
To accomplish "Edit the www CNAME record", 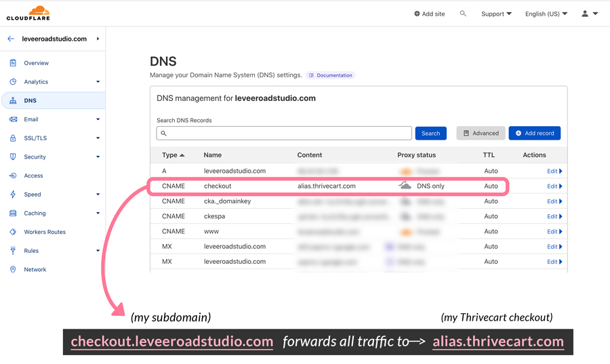I will click(554, 231).
